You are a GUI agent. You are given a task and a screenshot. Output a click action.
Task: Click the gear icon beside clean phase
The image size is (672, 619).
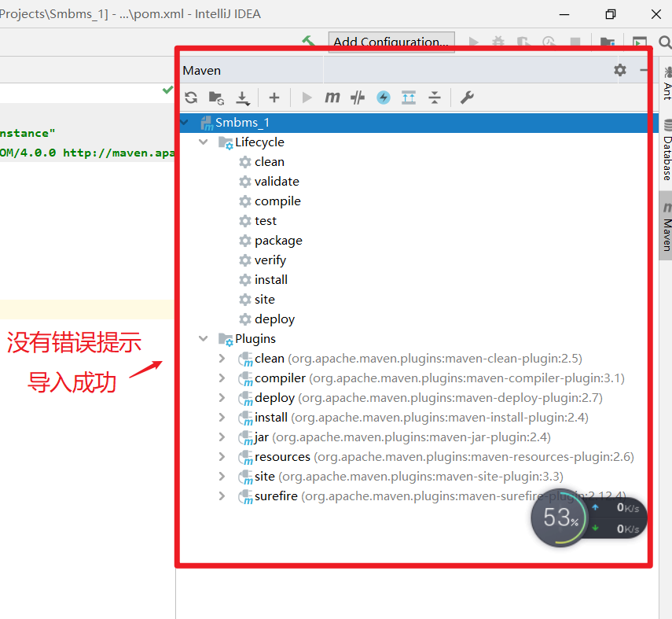pyautogui.click(x=245, y=162)
